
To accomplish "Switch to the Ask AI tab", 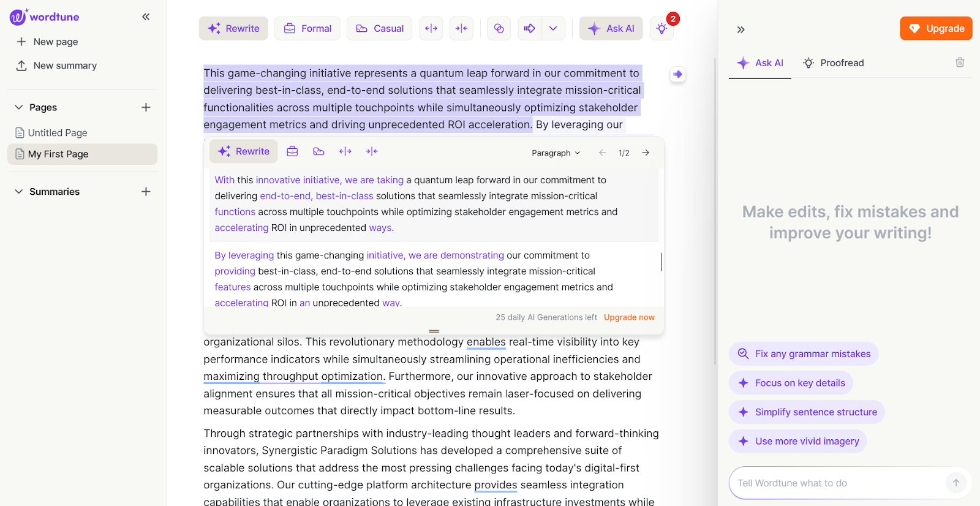I will (x=760, y=62).
